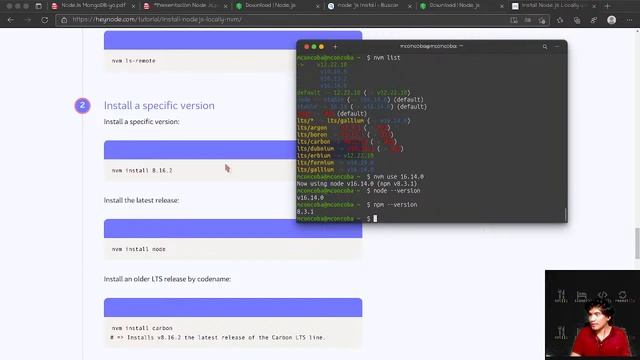
Task: Open the tab actions menu icon
Action: click(38, 6)
